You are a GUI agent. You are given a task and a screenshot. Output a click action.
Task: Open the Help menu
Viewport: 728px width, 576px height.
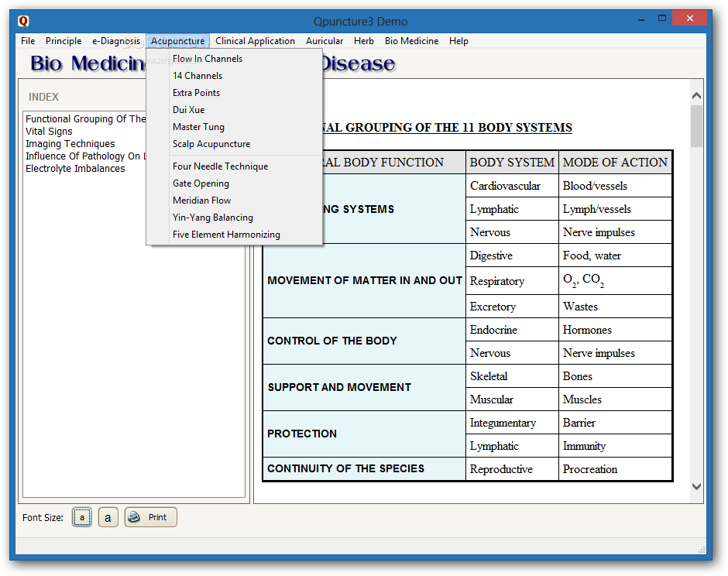[458, 41]
